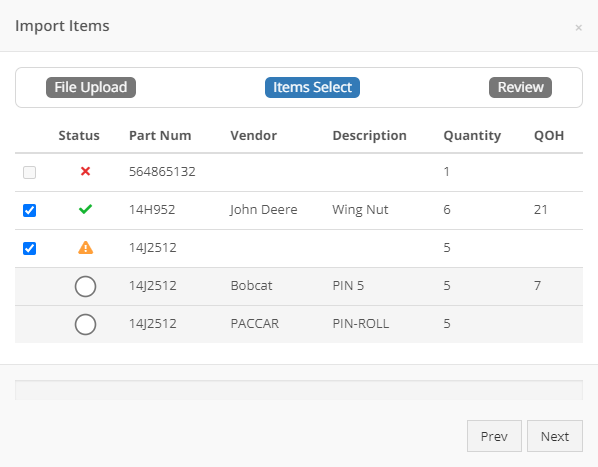Click the red X status icon

85,172
